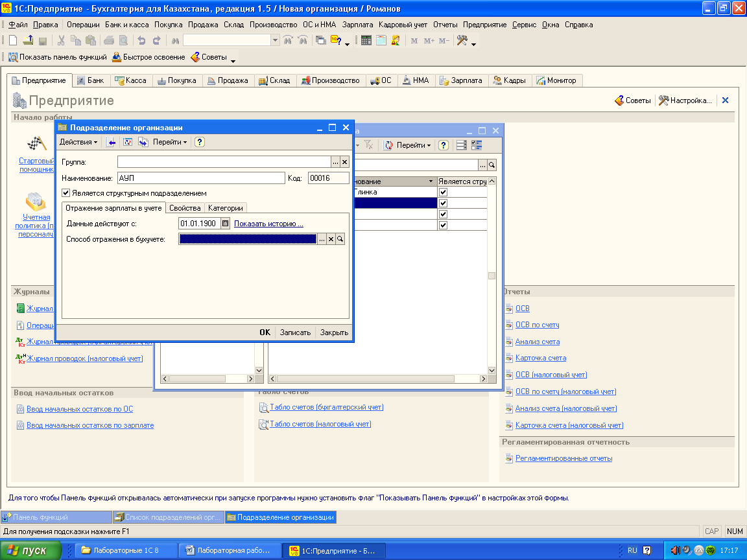Open the Calendar icon in toolbar
Image resolution: width=747 pixels, height=560 pixels.
[x=381, y=41]
